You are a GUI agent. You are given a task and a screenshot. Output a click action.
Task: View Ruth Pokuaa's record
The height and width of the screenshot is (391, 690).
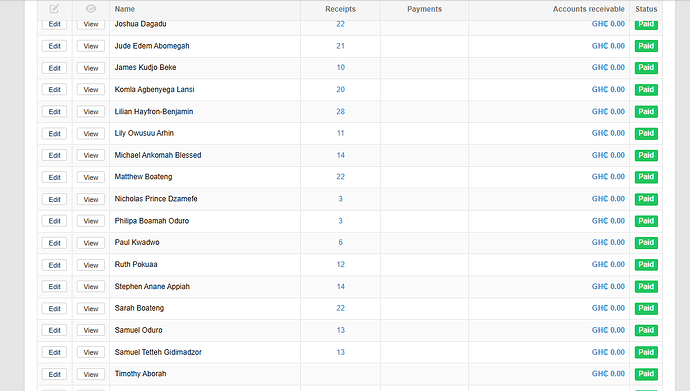click(x=91, y=265)
